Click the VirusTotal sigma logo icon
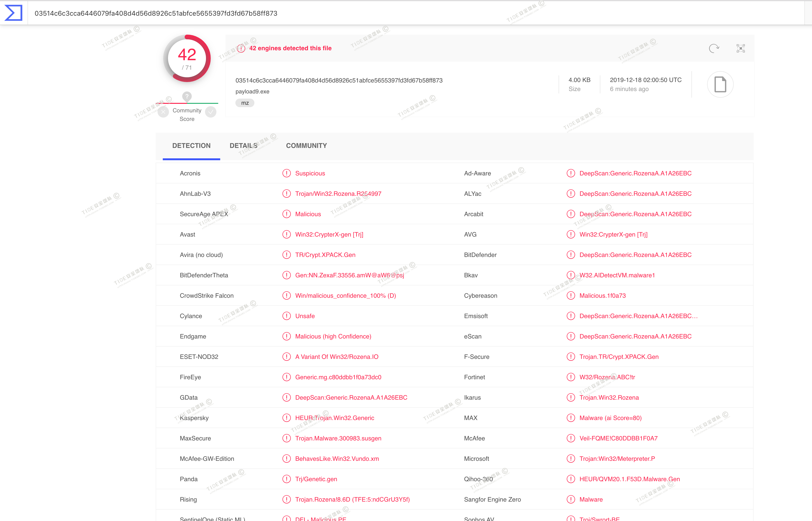812x521 pixels. [x=14, y=13]
